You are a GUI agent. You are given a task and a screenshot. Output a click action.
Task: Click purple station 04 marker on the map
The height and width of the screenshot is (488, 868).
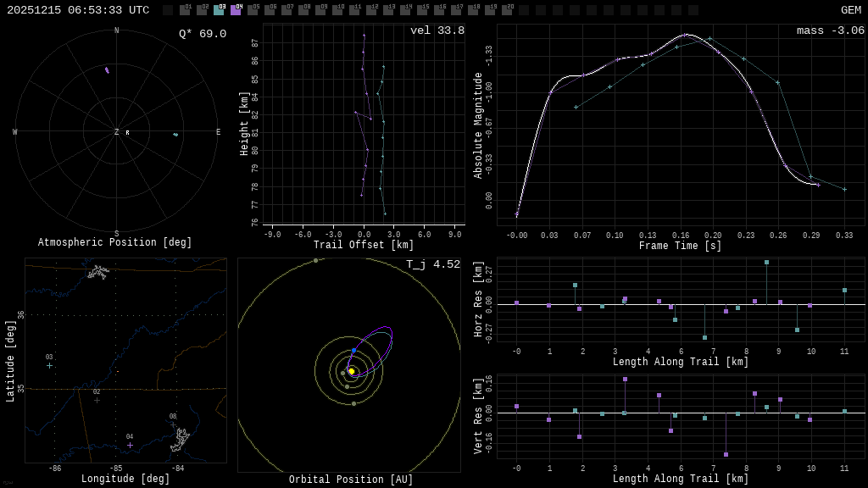tap(130, 445)
